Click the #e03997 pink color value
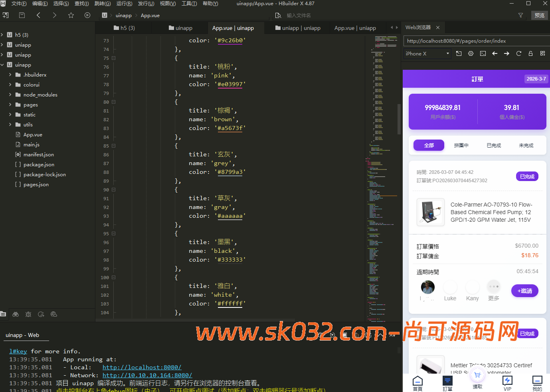This screenshot has height=392, width=550. pos(230,84)
